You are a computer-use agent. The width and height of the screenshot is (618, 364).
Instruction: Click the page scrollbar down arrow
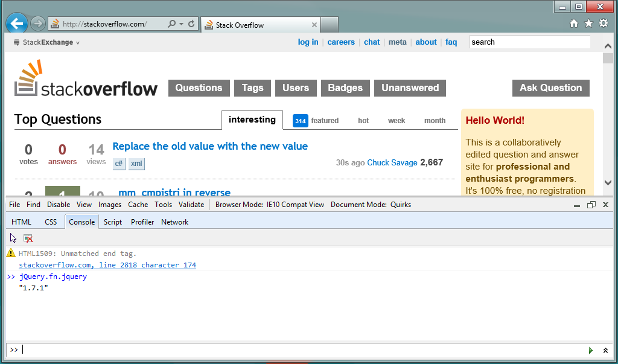[608, 182]
